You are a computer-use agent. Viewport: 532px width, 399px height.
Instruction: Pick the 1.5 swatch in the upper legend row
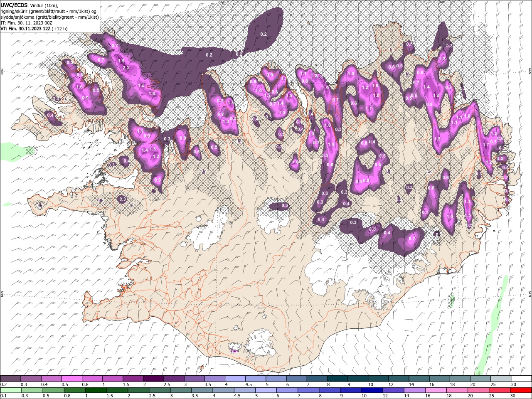[133, 379]
